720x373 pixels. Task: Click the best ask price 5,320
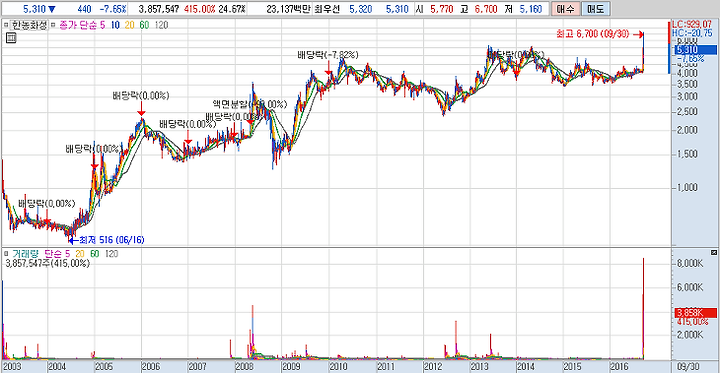click(x=360, y=9)
